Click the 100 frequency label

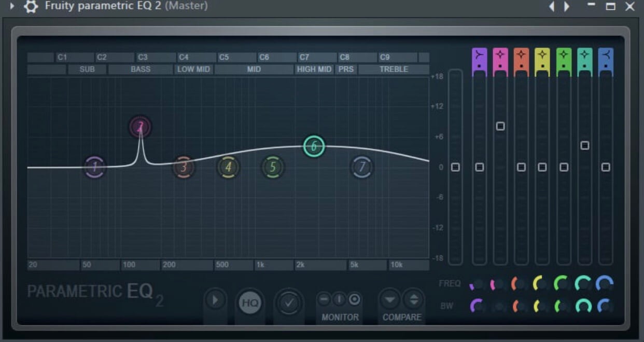click(x=129, y=265)
